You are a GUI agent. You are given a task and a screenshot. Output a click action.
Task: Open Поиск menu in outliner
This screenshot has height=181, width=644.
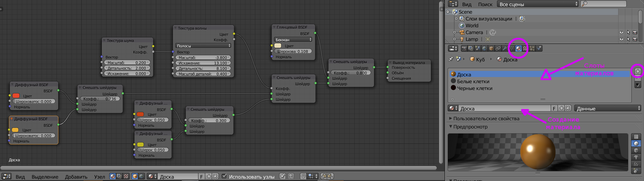click(485, 4)
